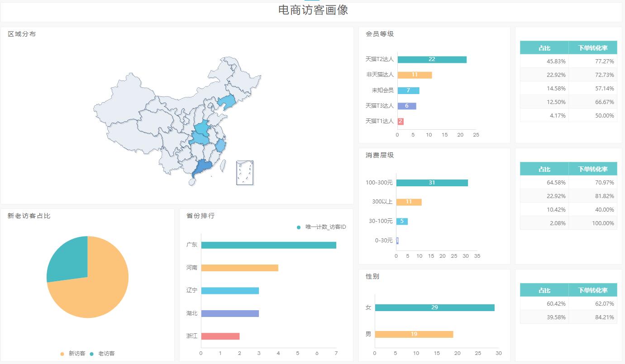Screen dimensions: 625x364
Task: Select the 河南 bar in province ranking
Action: tap(239, 268)
